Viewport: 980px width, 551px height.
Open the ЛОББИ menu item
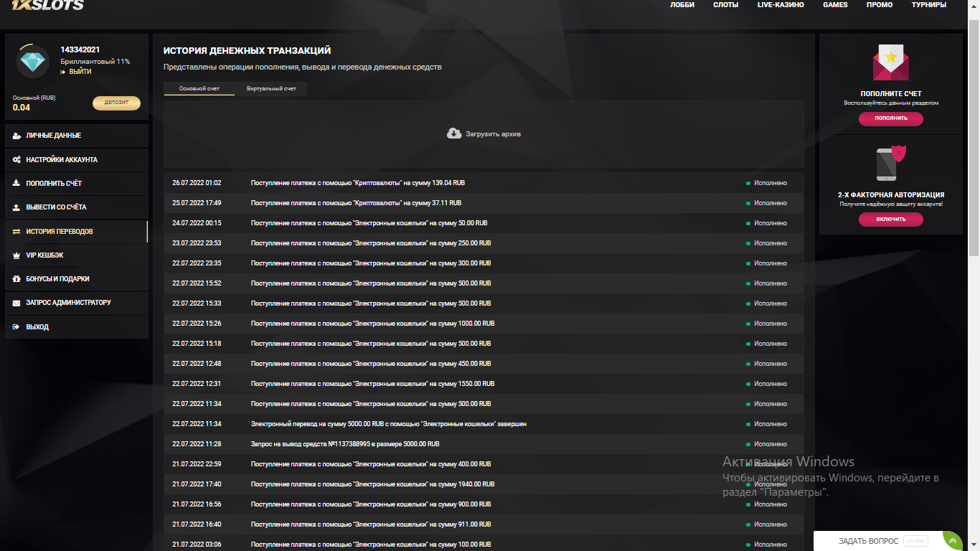coord(682,5)
